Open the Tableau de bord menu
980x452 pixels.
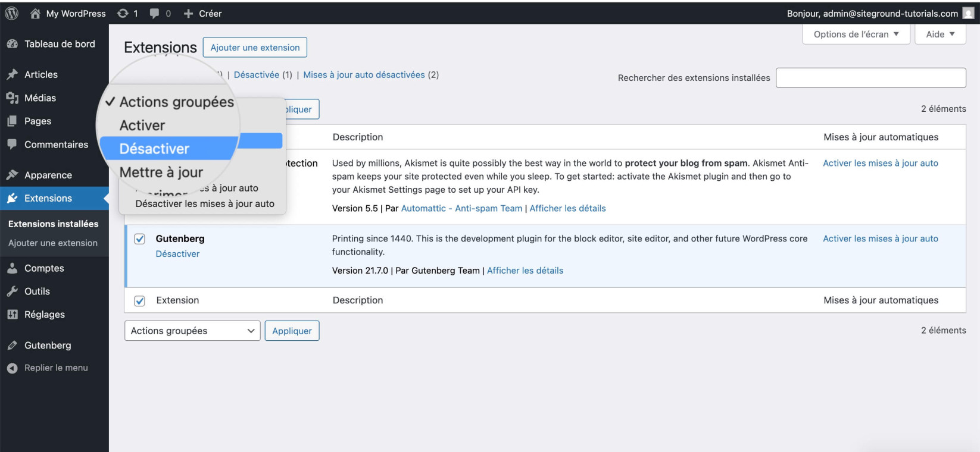coord(60,44)
